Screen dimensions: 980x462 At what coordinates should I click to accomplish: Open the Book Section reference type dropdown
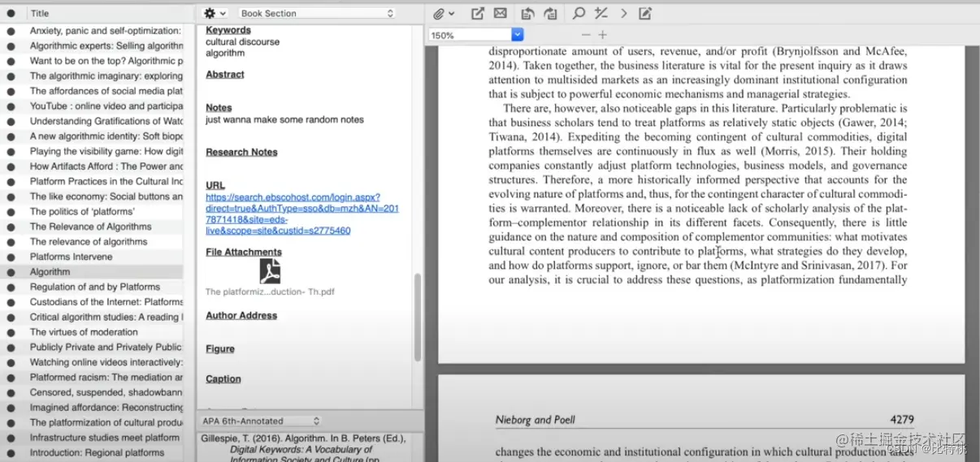pos(317,13)
